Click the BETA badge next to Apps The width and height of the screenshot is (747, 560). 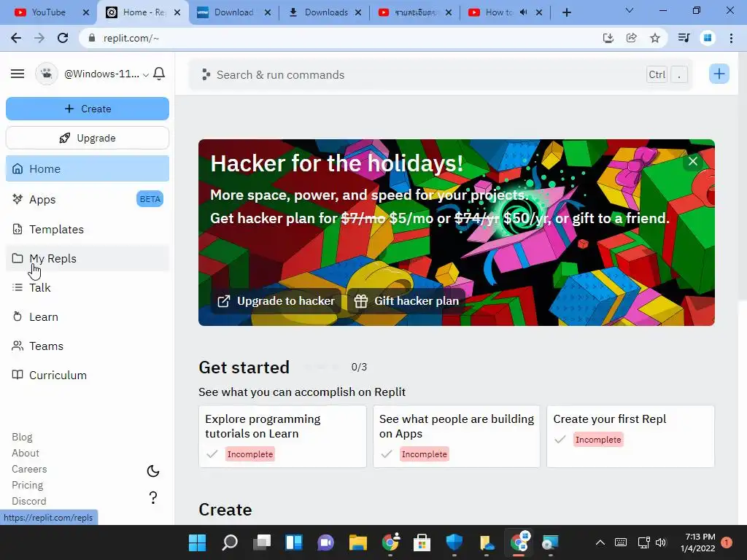click(x=150, y=199)
